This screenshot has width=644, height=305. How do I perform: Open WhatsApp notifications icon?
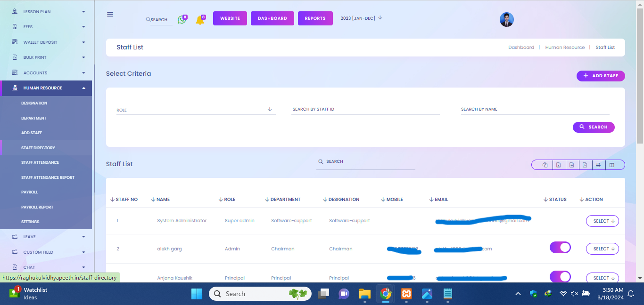[182, 20]
